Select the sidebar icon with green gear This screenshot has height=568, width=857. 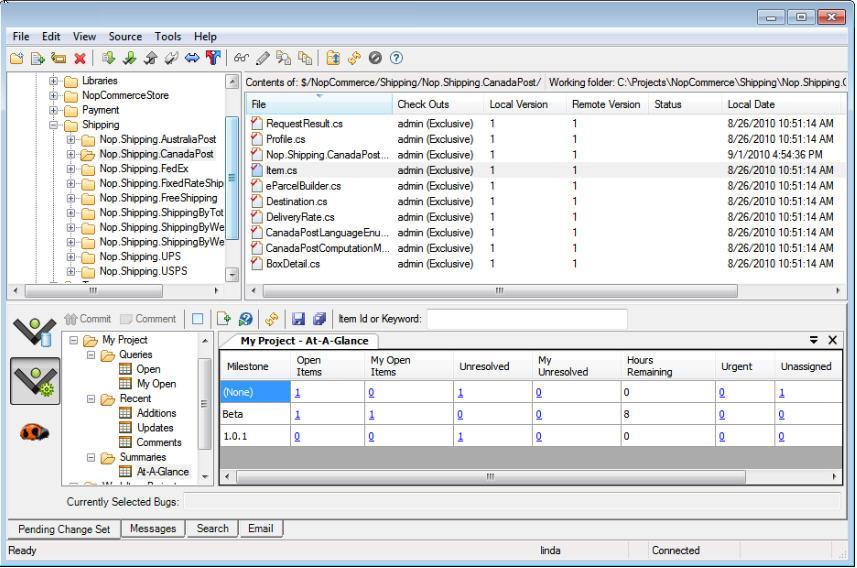35,381
